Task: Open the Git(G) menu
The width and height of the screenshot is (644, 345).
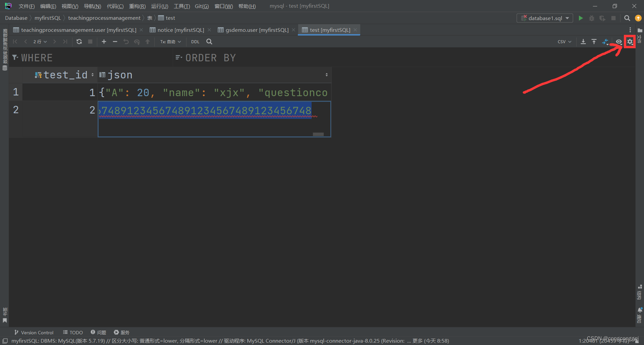Action: pos(202,6)
